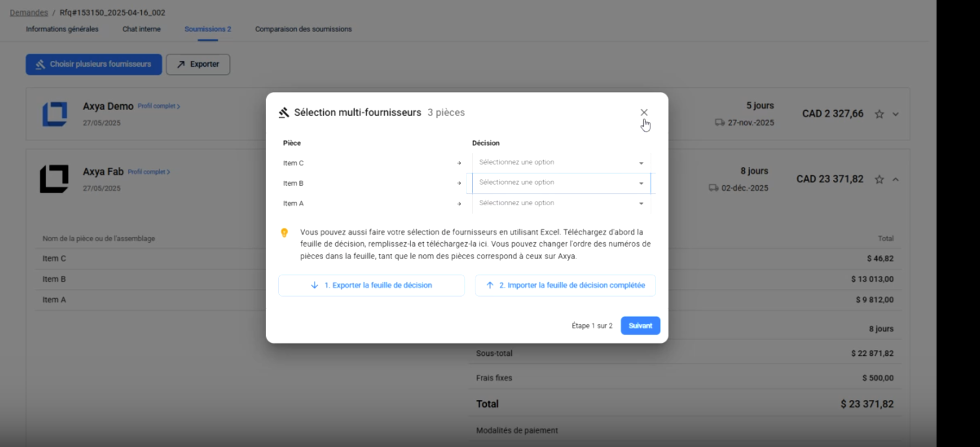980x447 pixels.
Task: Star the Axya Demo submission
Action: coord(879,114)
